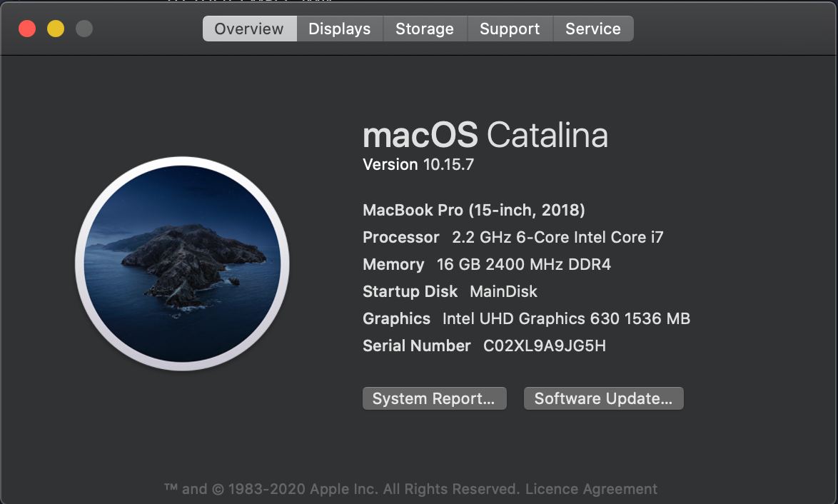The height and width of the screenshot is (504, 838).
Task: Click the macOS Catalina title text
Action: pos(485,135)
